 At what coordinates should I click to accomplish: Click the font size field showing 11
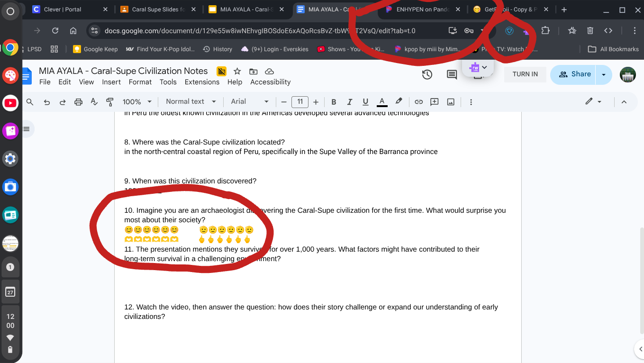tap(300, 102)
